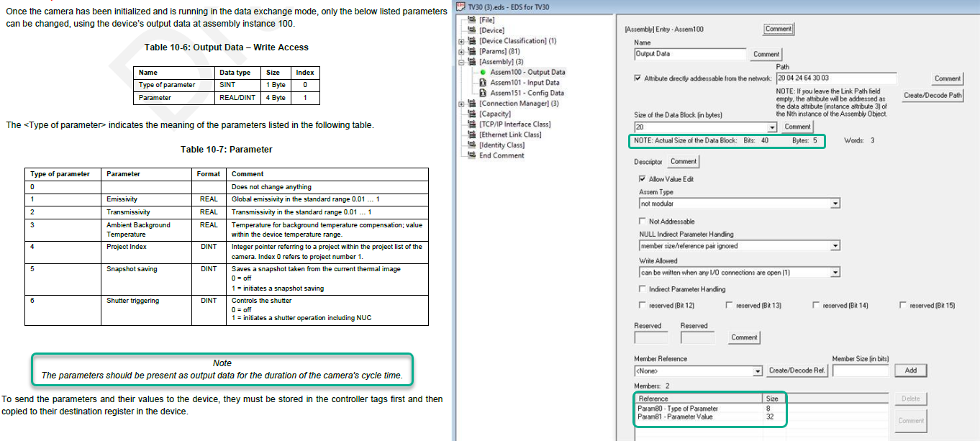This screenshot has width=980, height=441.
Task: Click Comment button beside Reserved fields
Action: 744,337
